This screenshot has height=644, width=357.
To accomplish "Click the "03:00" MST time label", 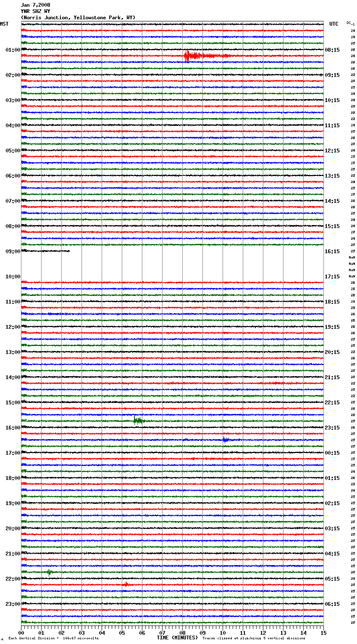I will point(13,100).
